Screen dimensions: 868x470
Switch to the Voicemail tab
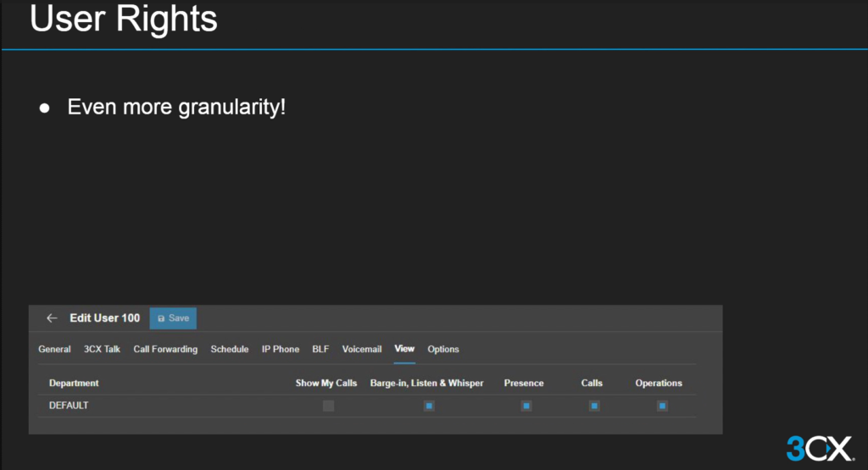pos(362,349)
